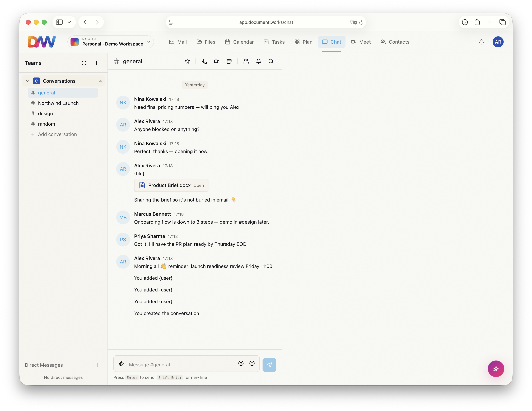This screenshot has height=411, width=532.
Task: Star the general channel
Action: coord(187,61)
